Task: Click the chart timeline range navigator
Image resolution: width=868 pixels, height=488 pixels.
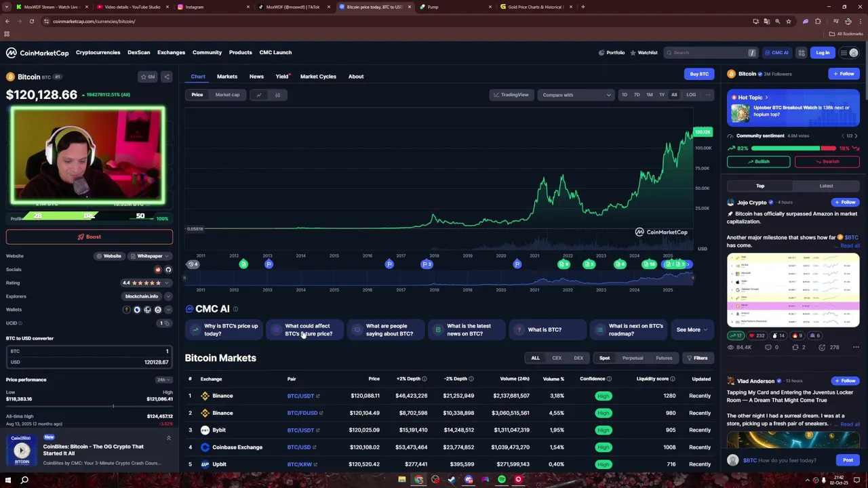Action: pos(439,277)
